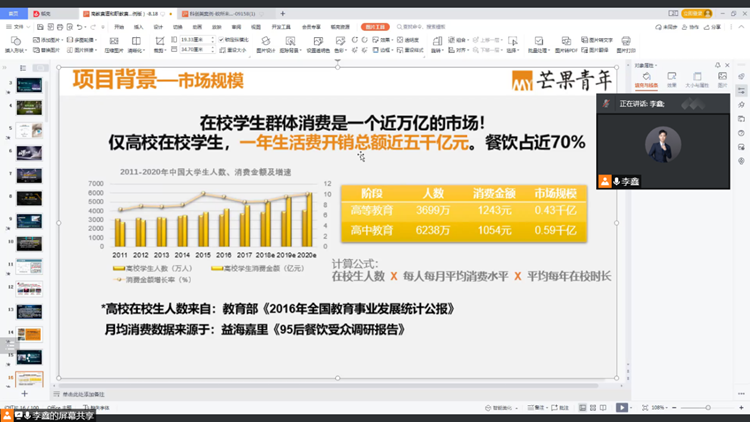Open the Insert (插入) ribbon tab
Viewport: 750px width, 422px height.
click(139, 27)
